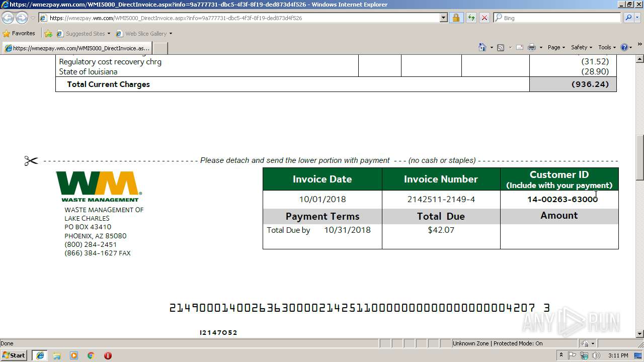Click the Home toolbar icon

point(482,47)
